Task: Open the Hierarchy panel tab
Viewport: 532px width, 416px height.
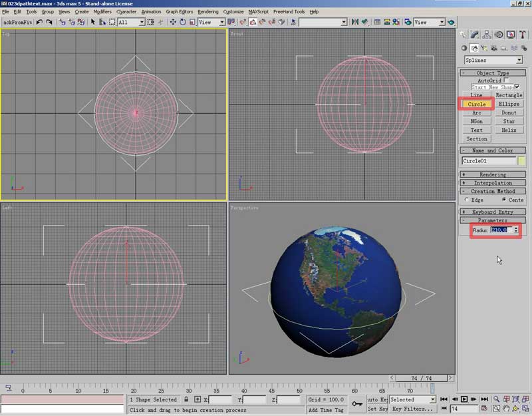Action: pos(487,35)
